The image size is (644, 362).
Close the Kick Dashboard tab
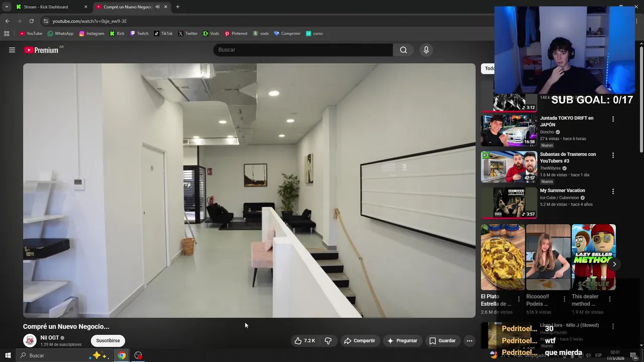point(86,7)
